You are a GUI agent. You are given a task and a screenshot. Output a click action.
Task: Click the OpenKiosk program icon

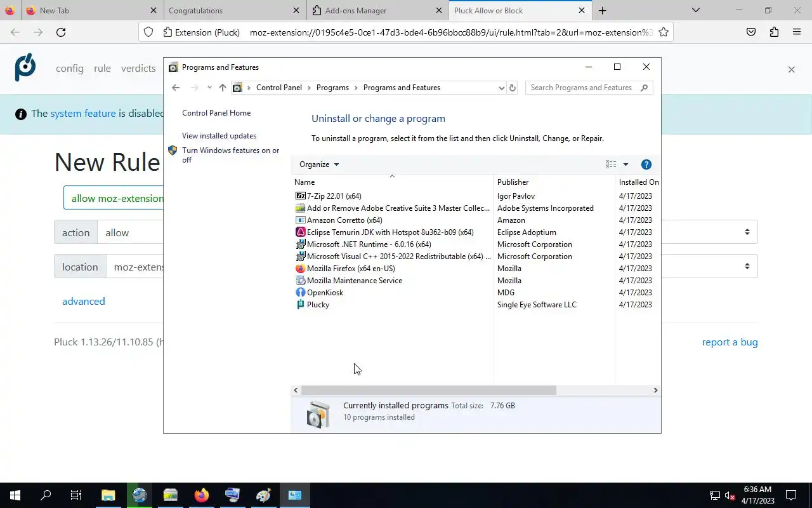pos(301,293)
